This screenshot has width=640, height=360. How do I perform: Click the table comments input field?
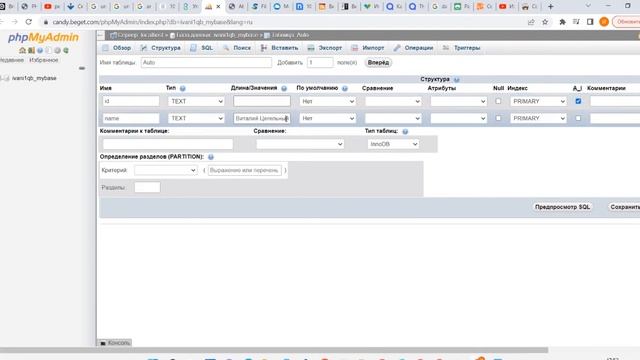pyautogui.click(x=168, y=144)
